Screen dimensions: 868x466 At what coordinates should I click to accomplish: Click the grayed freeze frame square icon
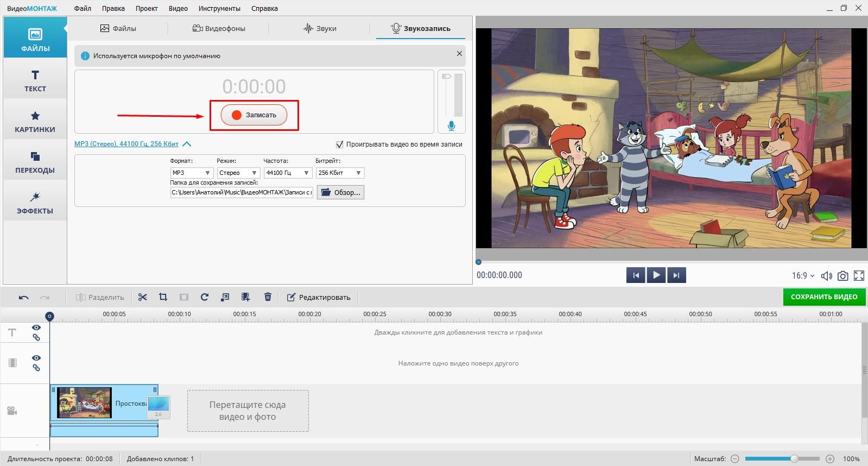tap(184, 297)
